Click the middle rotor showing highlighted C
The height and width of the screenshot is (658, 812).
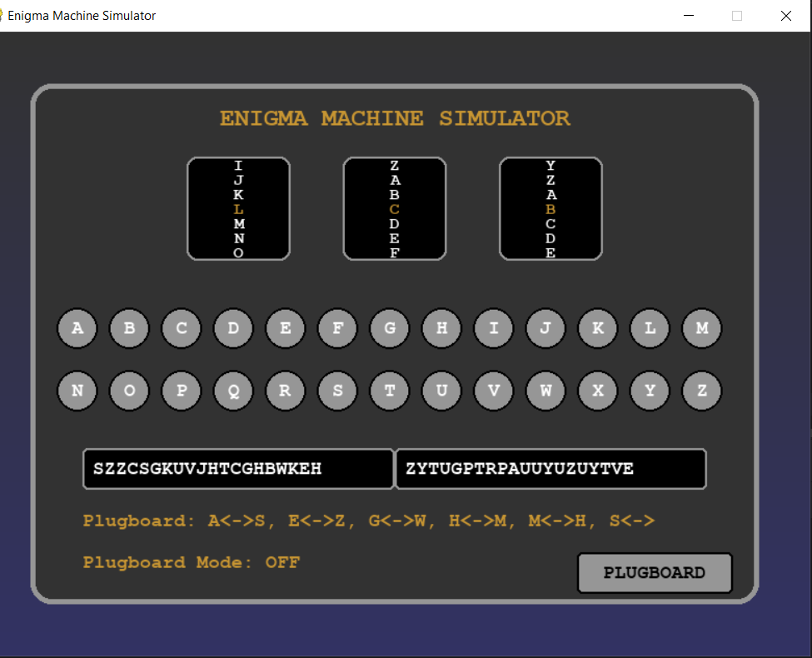tap(394, 208)
